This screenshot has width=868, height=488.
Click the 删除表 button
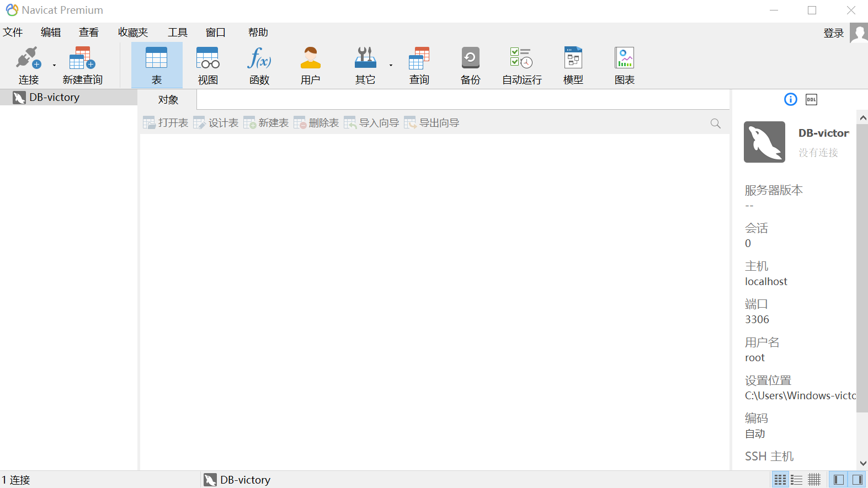click(316, 123)
